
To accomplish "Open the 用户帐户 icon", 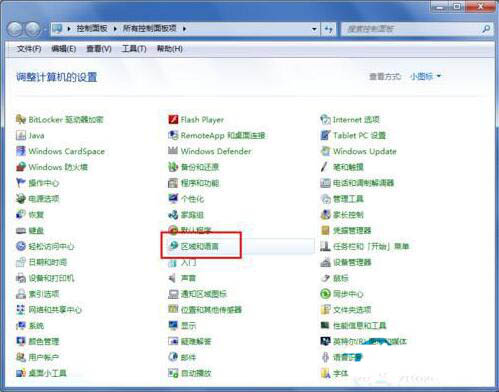I will click(x=21, y=357).
